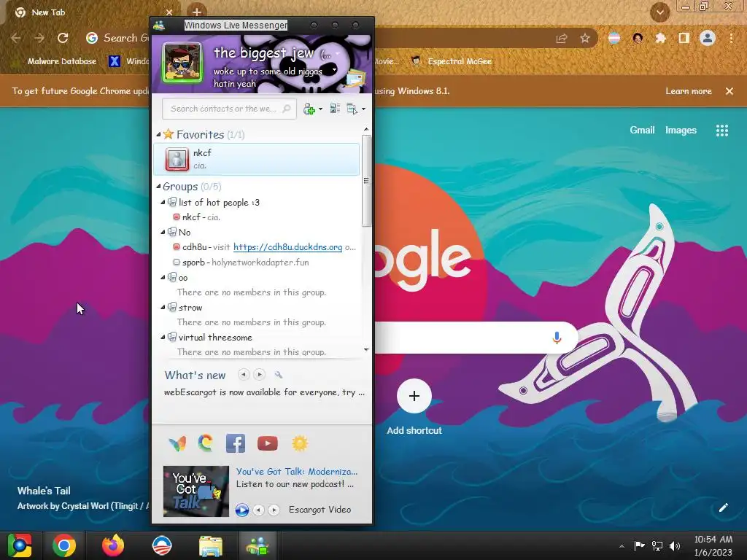Click the contact list scrollbar down arrow
Screen dimensions: 747x560
coord(366,350)
